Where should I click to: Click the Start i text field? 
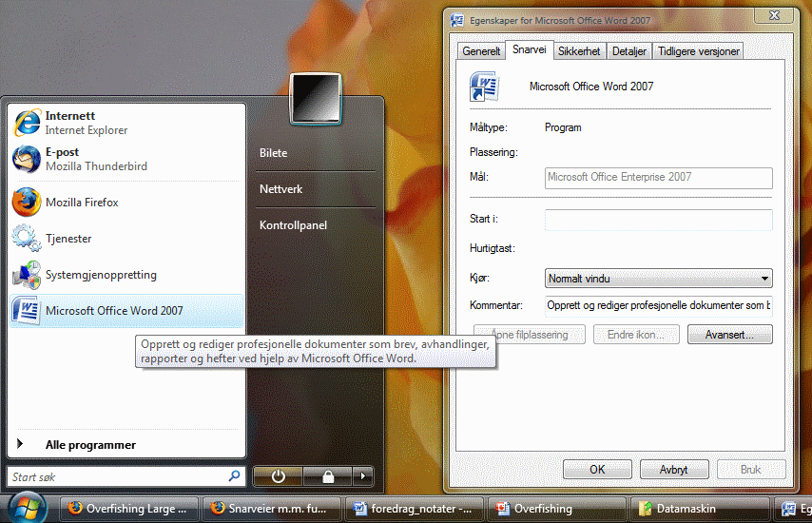point(658,220)
